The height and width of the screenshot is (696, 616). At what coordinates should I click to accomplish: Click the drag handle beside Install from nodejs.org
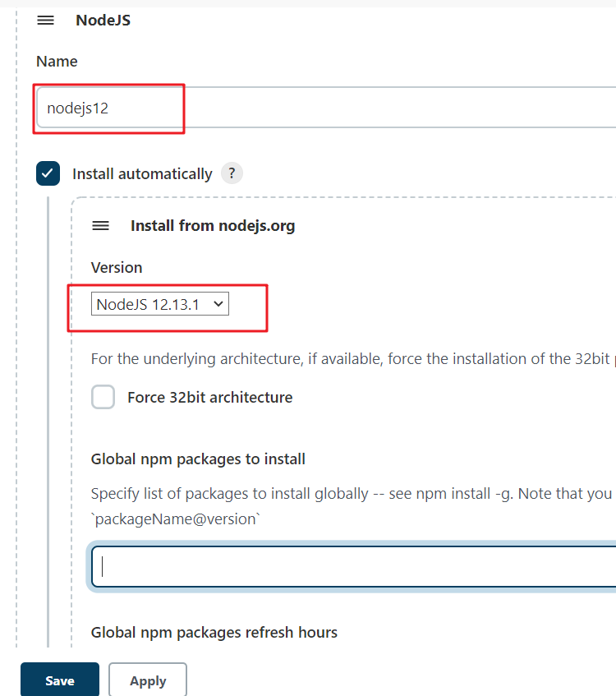point(100,225)
